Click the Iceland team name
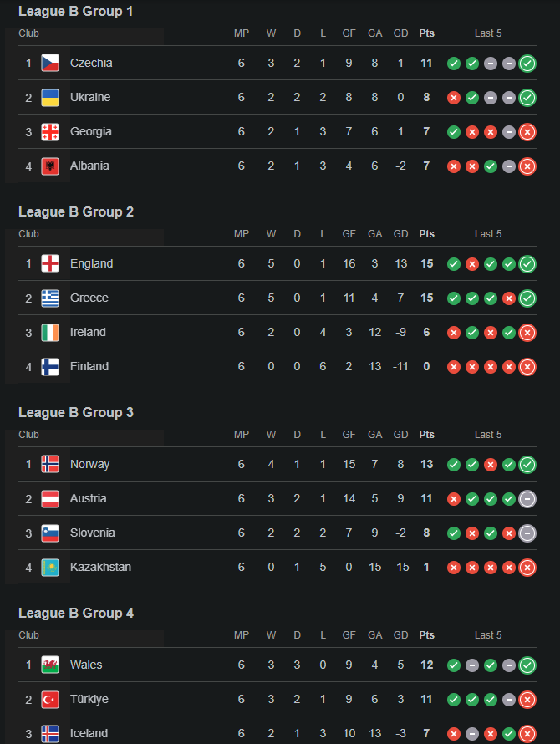The width and height of the screenshot is (560, 744). point(89,733)
